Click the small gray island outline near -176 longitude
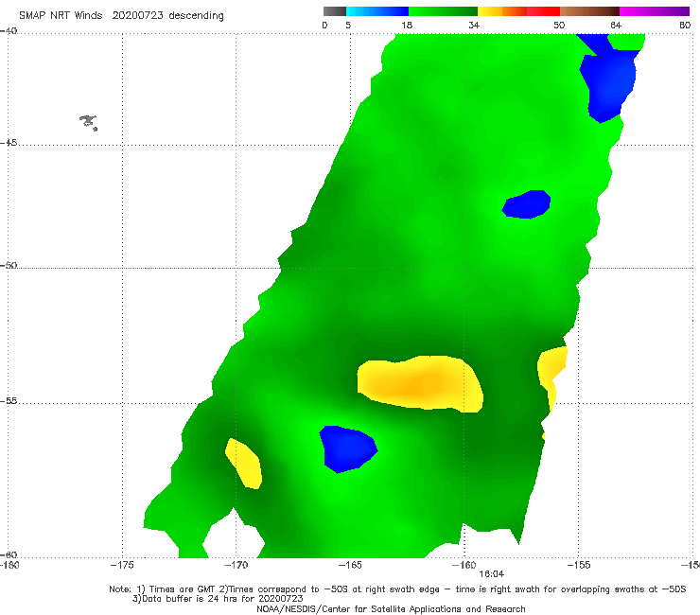 (88, 123)
